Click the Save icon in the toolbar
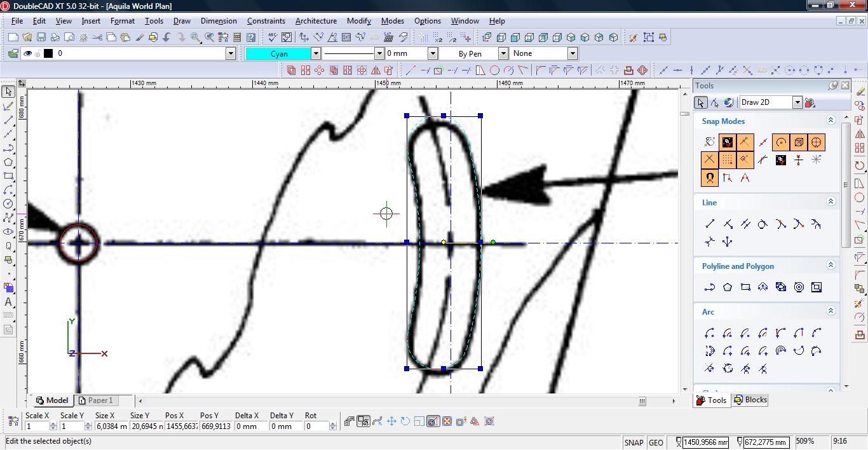Image resolution: width=868 pixels, height=450 pixels. (x=41, y=37)
